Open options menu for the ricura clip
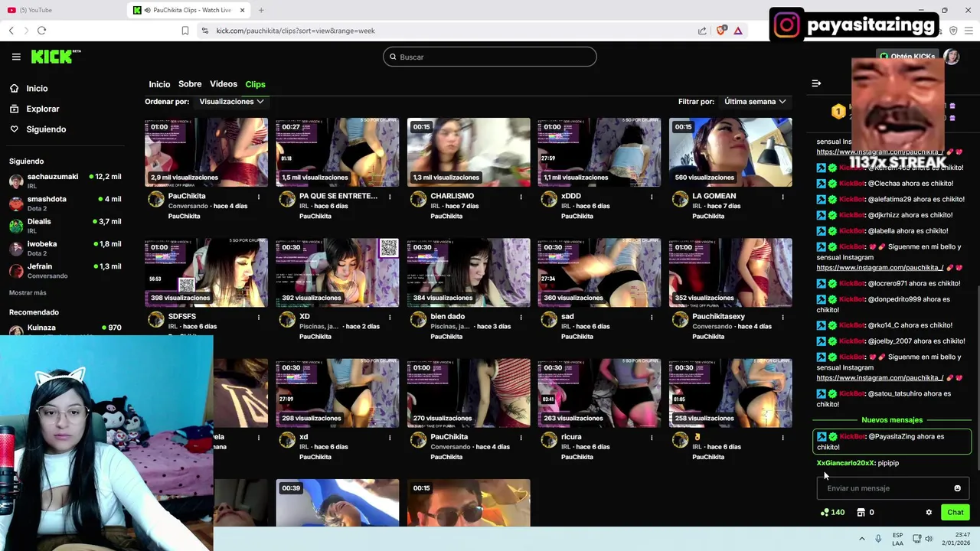This screenshot has height=551, width=980. pyautogui.click(x=652, y=438)
